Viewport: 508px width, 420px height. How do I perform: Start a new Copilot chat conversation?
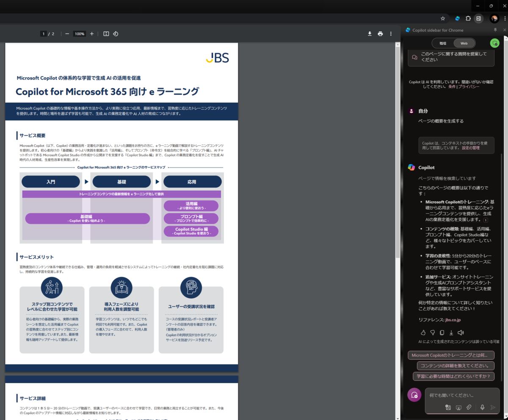click(414, 395)
